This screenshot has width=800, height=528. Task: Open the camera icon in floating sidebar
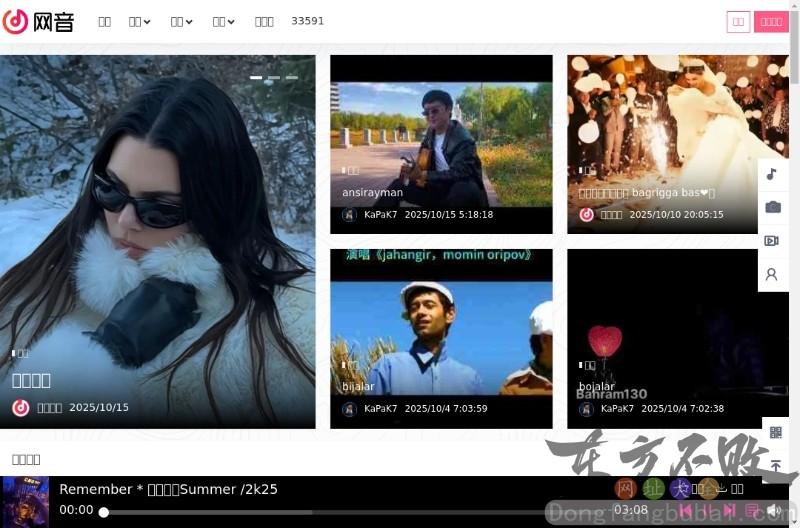[772, 207]
